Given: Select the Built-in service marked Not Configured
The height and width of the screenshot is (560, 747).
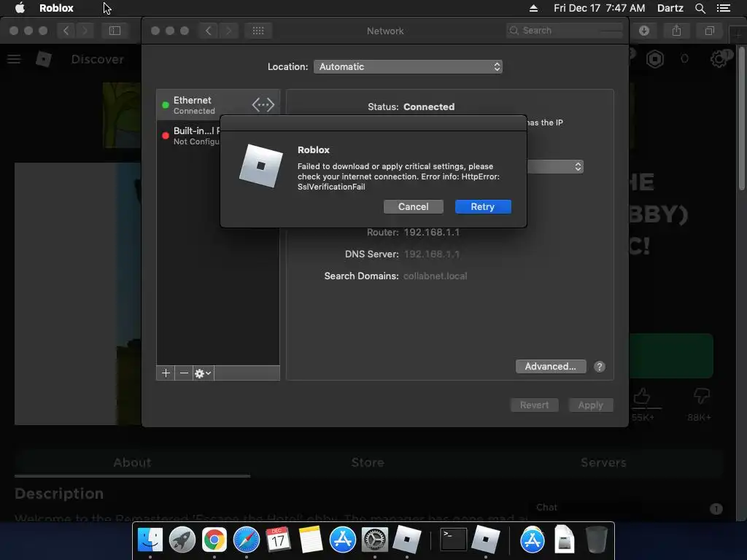Looking at the screenshot, I should click(x=189, y=136).
